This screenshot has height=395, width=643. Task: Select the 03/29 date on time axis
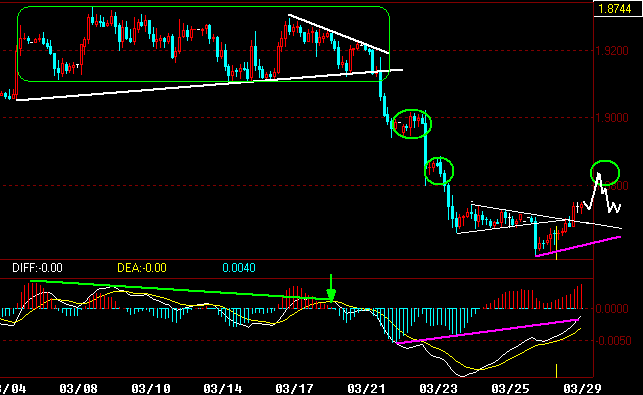[583, 388]
